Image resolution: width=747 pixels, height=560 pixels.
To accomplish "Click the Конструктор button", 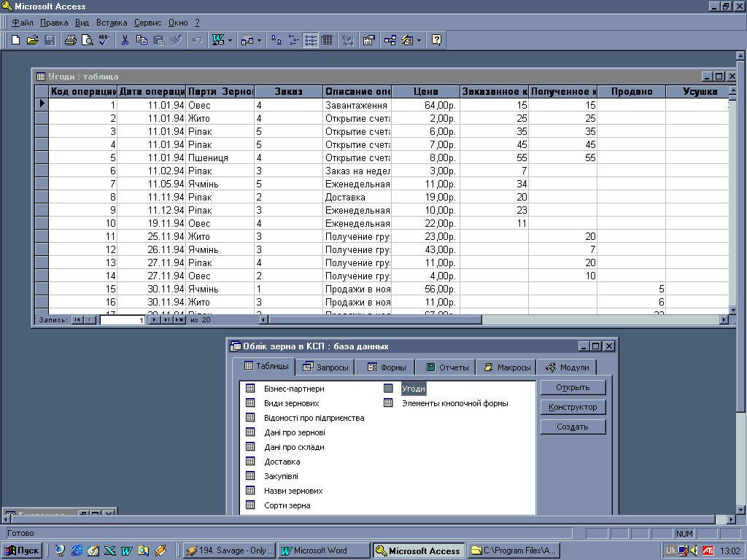I will click(573, 407).
